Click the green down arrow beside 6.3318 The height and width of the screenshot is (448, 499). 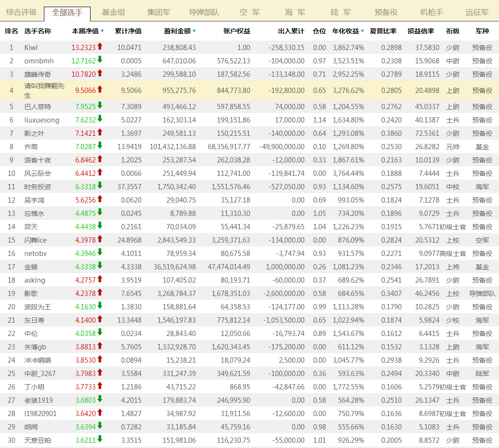[x=100, y=185]
